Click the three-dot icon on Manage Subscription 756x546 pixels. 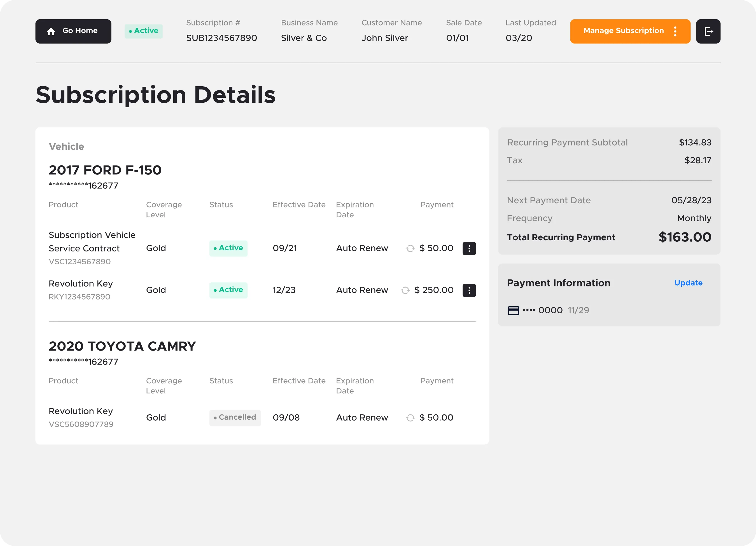tap(675, 31)
